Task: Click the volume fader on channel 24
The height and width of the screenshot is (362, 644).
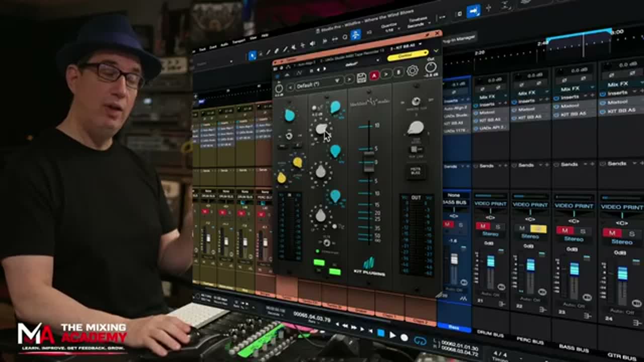Action: 622,273
